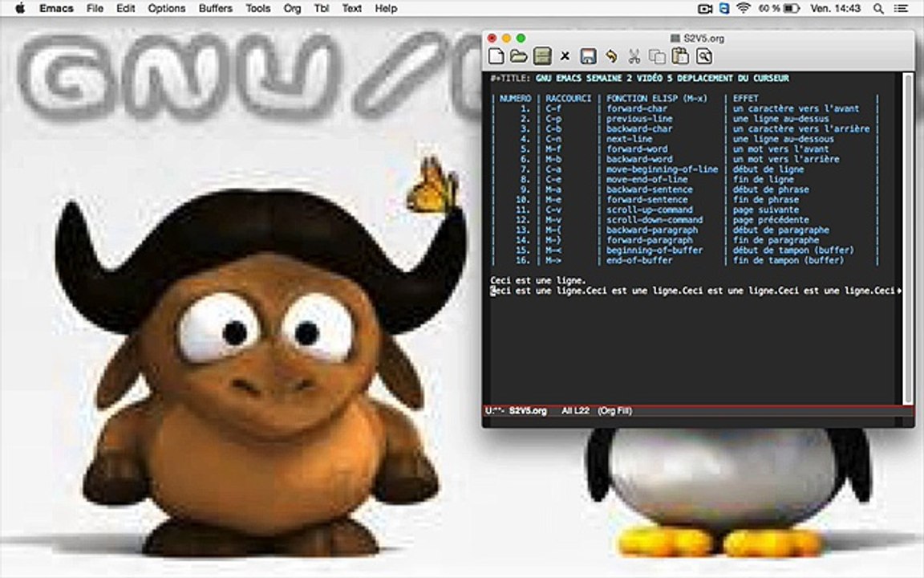Click the end-of-buffer cell
Image resolution: width=924 pixels, height=578 pixels.
tap(639, 260)
